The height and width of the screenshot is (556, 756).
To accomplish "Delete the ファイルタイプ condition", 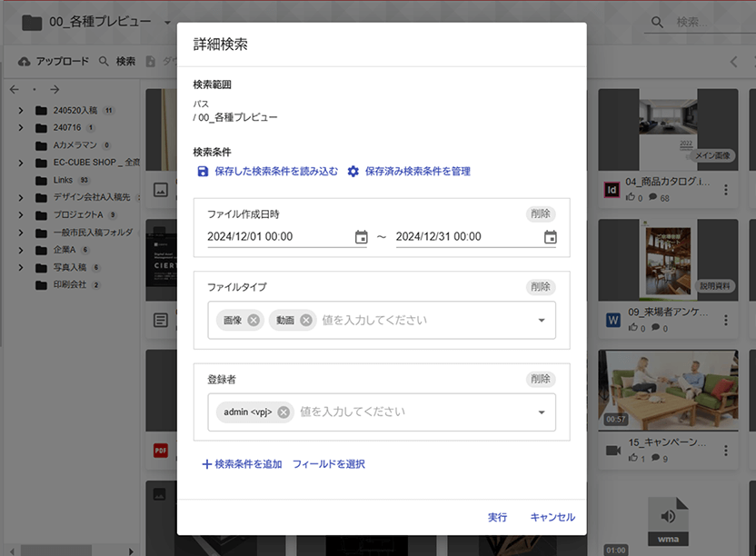I will [x=541, y=287].
